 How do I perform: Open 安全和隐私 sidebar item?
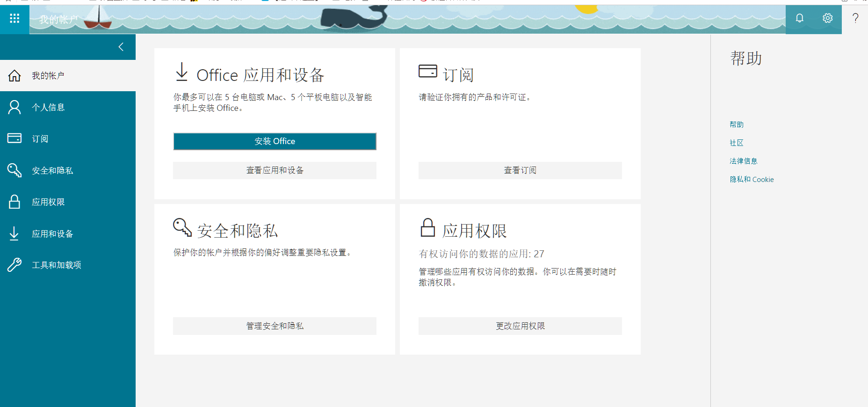click(68, 170)
